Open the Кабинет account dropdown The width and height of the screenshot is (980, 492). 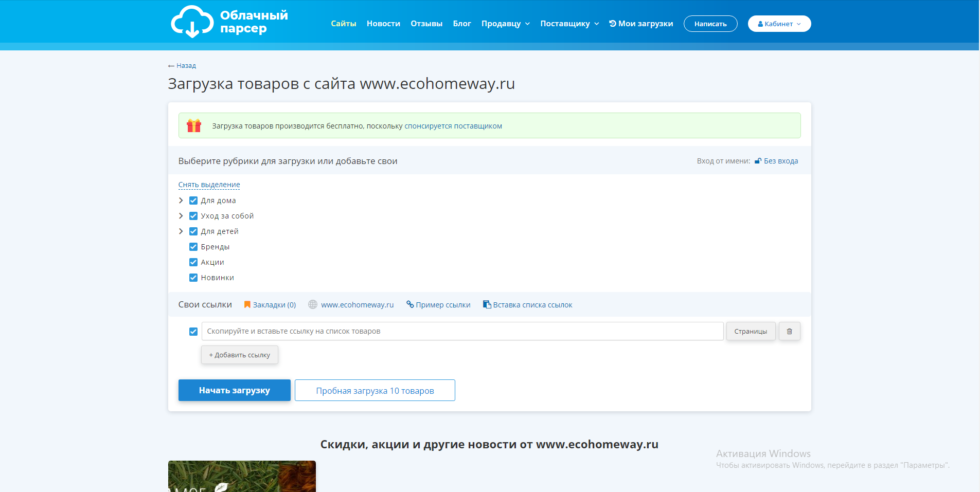tap(779, 24)
